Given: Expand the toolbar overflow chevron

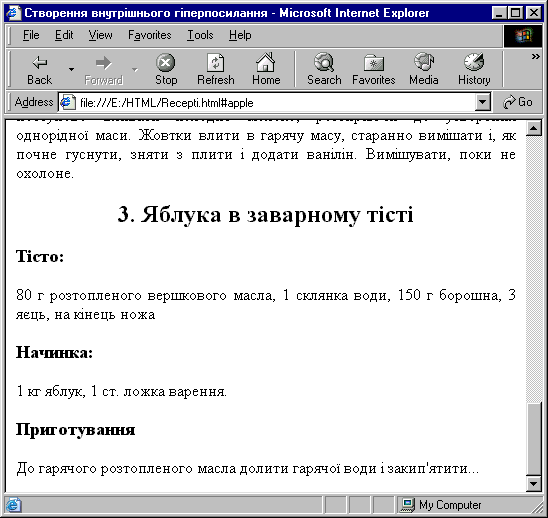Looking at the screenshot, I should (535, 56).
